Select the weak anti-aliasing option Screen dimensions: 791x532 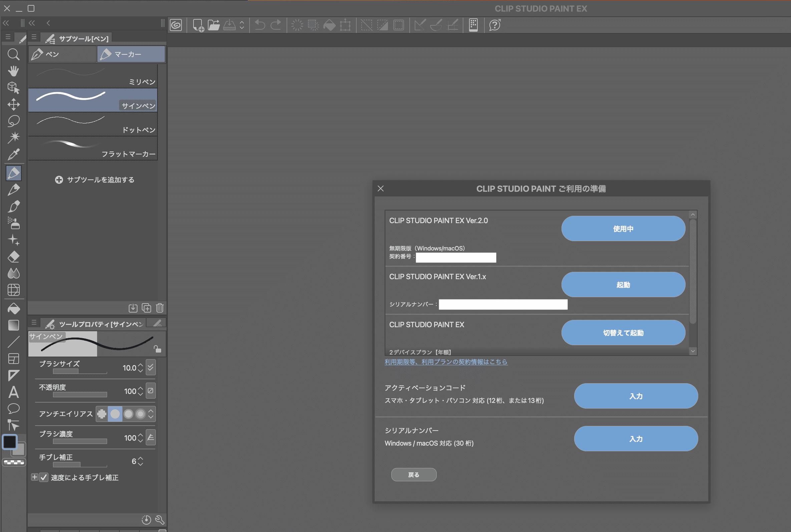(115, 414)
